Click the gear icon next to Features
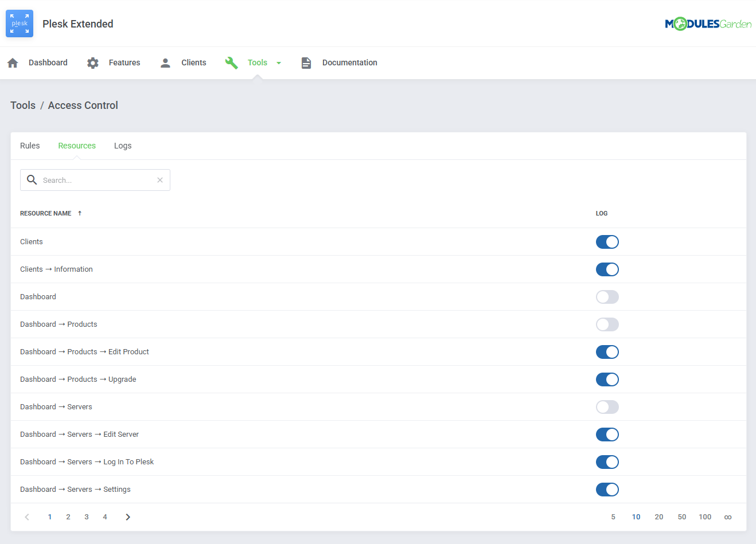This screenshot has width=756, height=544. click(x=92, y=62)
